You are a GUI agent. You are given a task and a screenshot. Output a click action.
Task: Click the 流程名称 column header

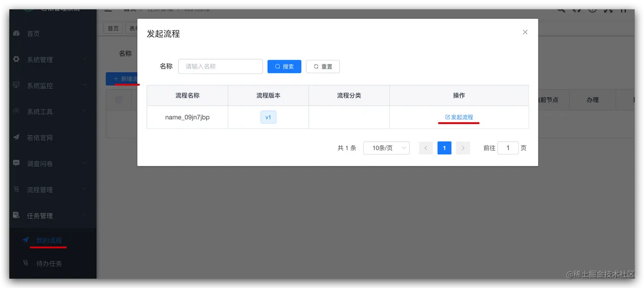(x=187, y=96)
